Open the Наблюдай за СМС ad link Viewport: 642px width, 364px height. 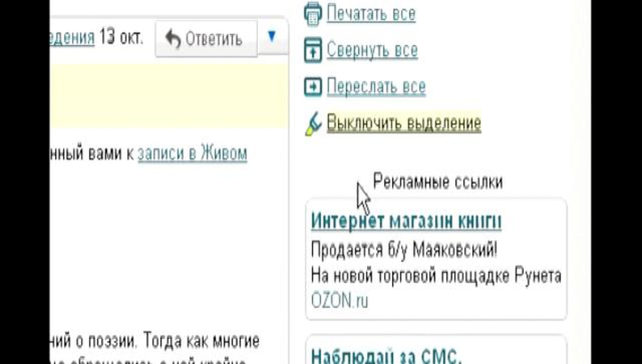(x=387, y=356)
